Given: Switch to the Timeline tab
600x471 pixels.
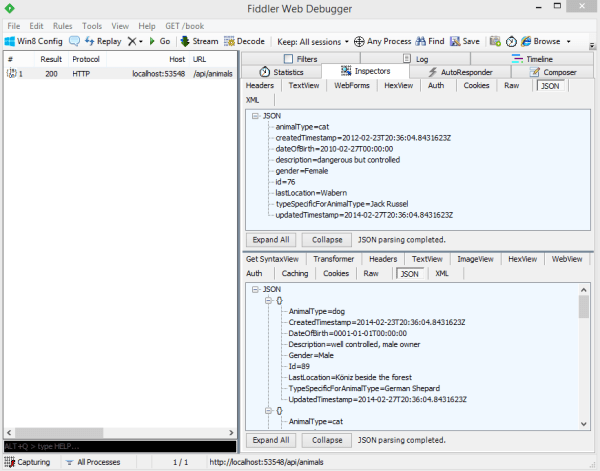Looking at the screenshot, I should click(x=532, y=59).
